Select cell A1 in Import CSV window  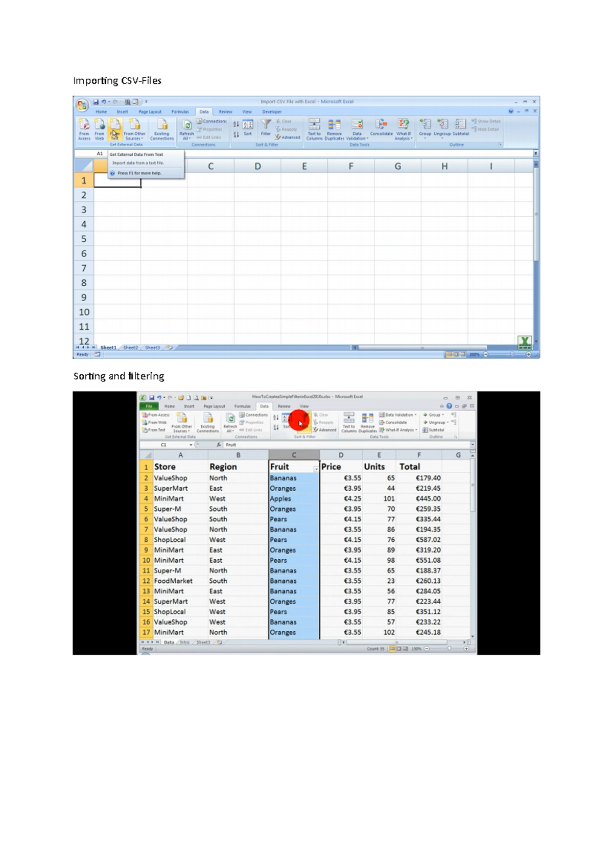(x=117, y=180)
